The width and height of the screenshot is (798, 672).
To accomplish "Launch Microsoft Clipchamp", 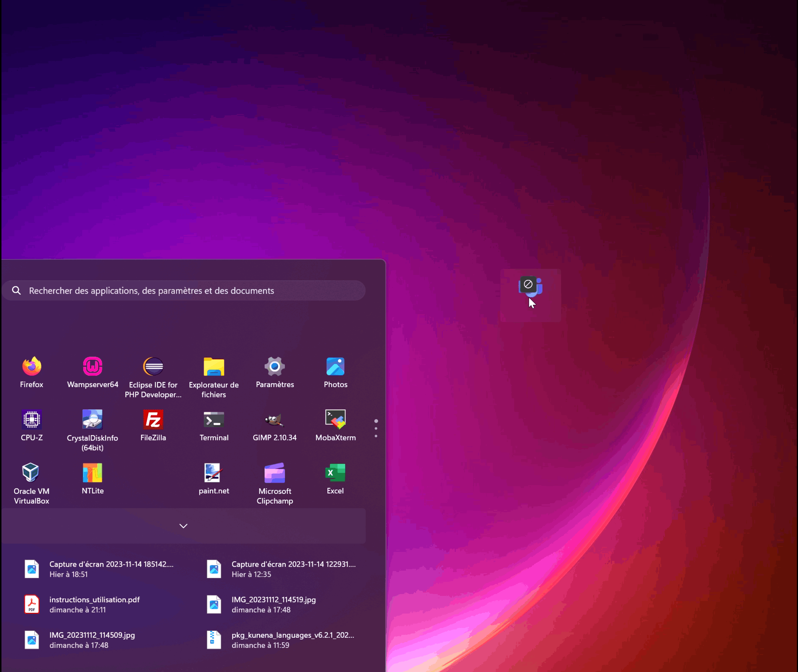I will 275,484.
